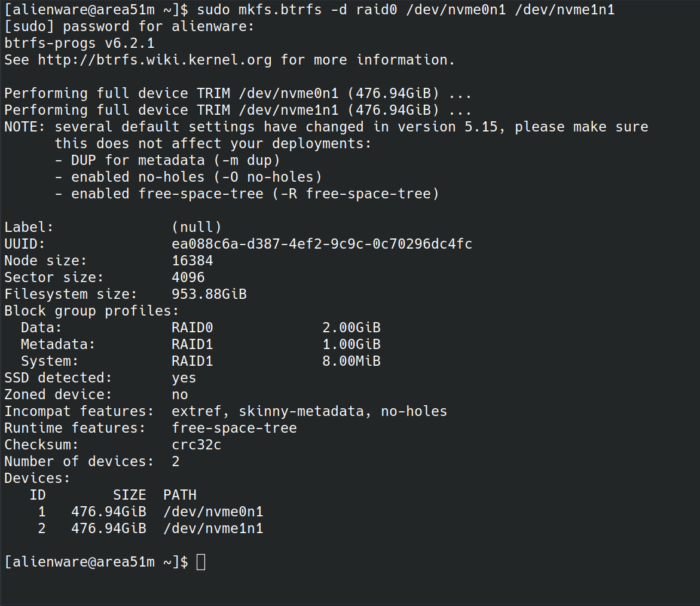Screen dimensions: 700x606
Task: Click the Zoned device no value
Action: tap(180, 394)
